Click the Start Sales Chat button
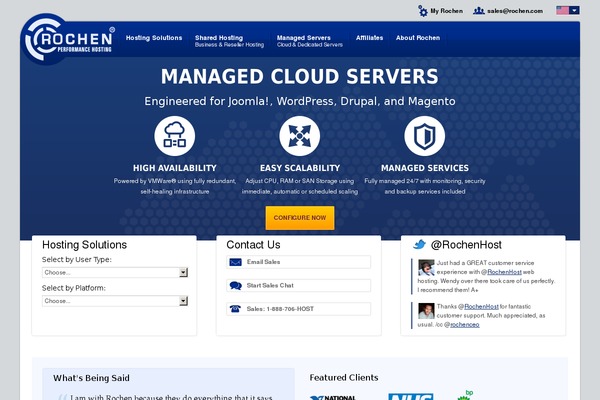 tap(298, 286)
